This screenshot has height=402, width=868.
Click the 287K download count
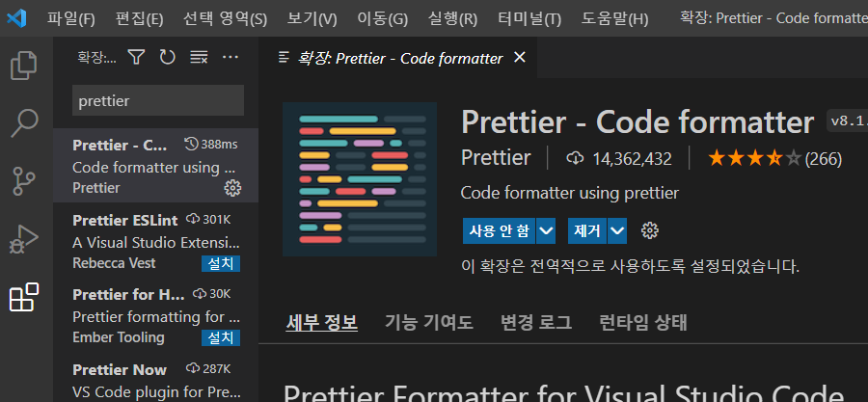point(216,368)
